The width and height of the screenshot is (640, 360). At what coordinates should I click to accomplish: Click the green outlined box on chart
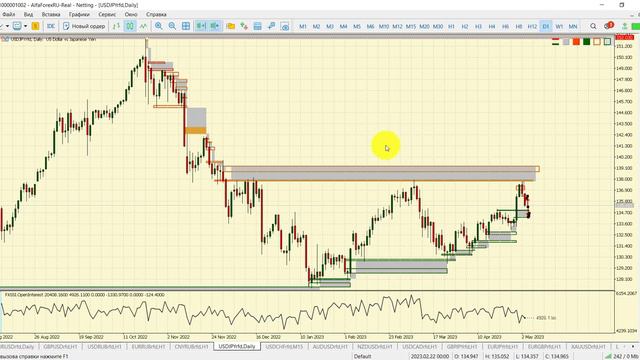pyautogui.click(x=607, y=42)
